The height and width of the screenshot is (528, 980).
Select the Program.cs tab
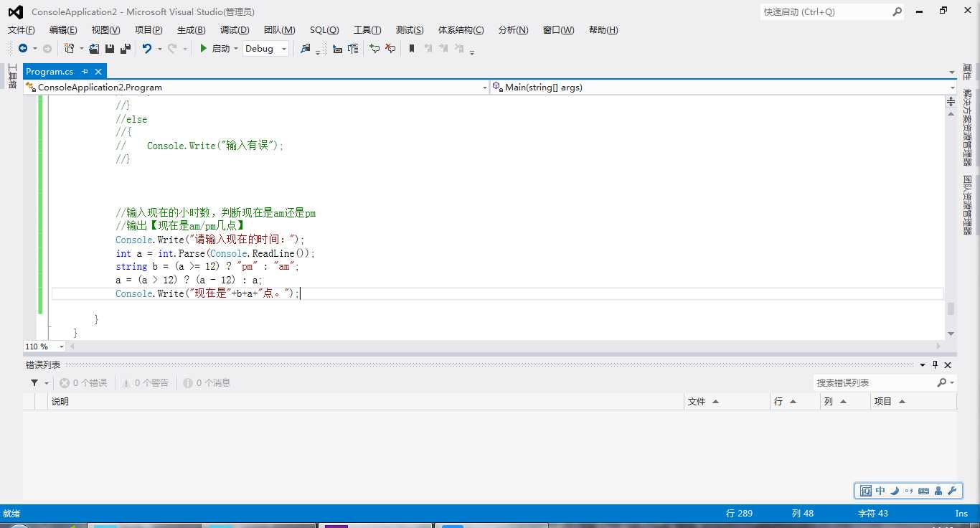coord(50,72)
